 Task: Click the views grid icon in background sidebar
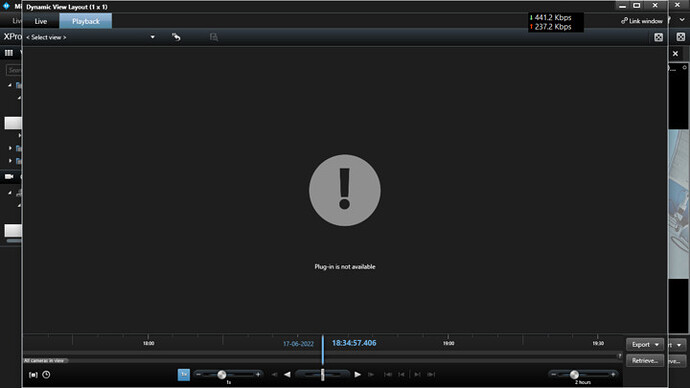[9, 53]
